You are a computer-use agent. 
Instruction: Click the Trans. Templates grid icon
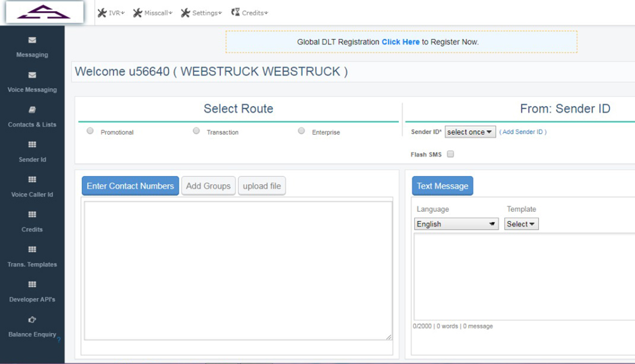[32, 249]
